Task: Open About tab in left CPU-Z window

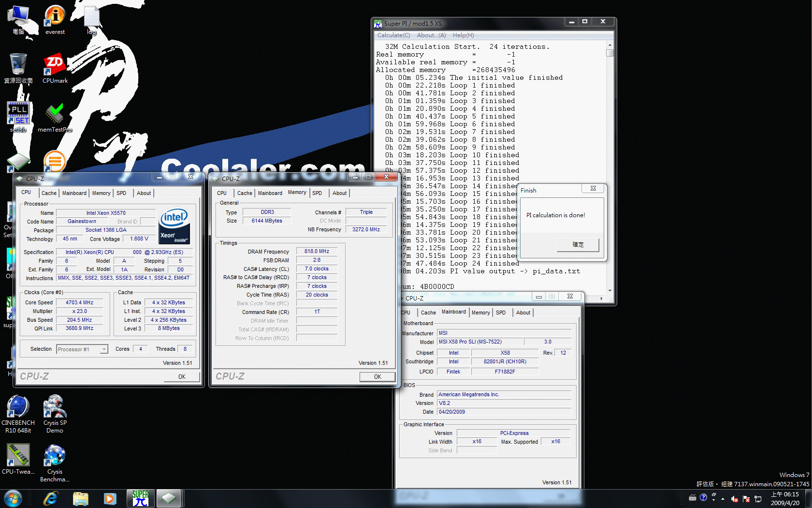Action: click(144, 193)
